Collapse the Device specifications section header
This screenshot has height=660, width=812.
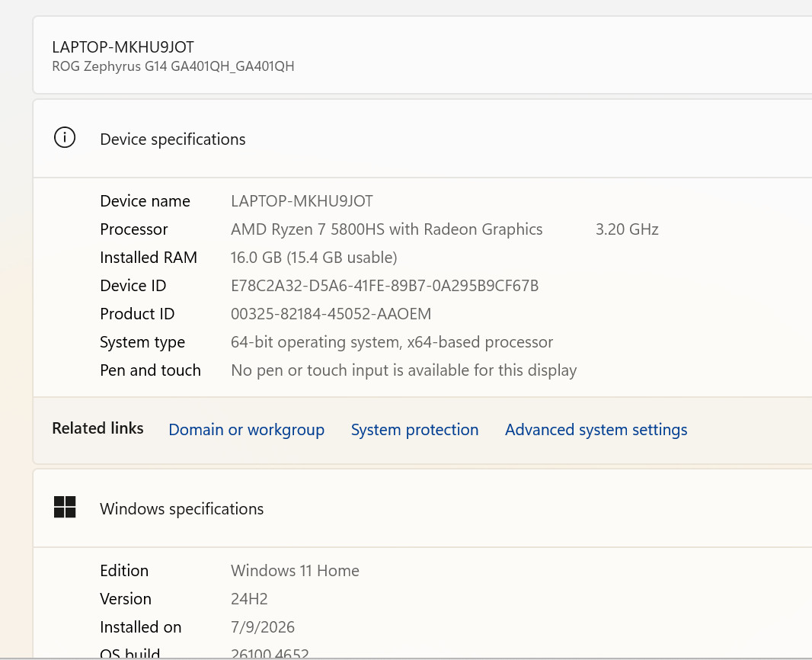coord(423,139)
